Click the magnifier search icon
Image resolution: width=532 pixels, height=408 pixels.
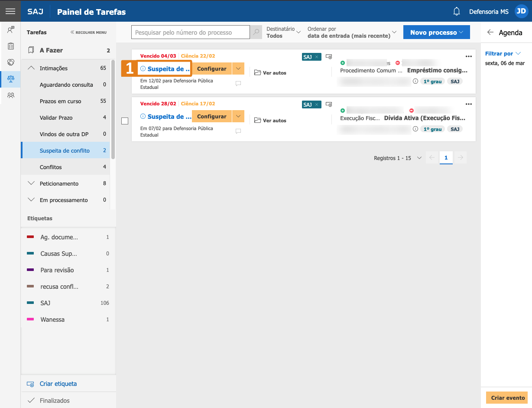[256, 32]
